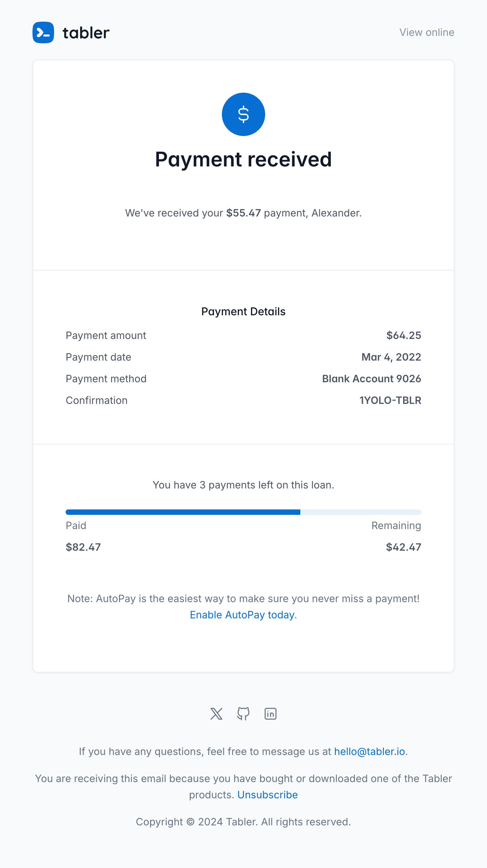The image size is (487, 868).
Task: Click the $42.47 remaining amount
Action: 404,547
